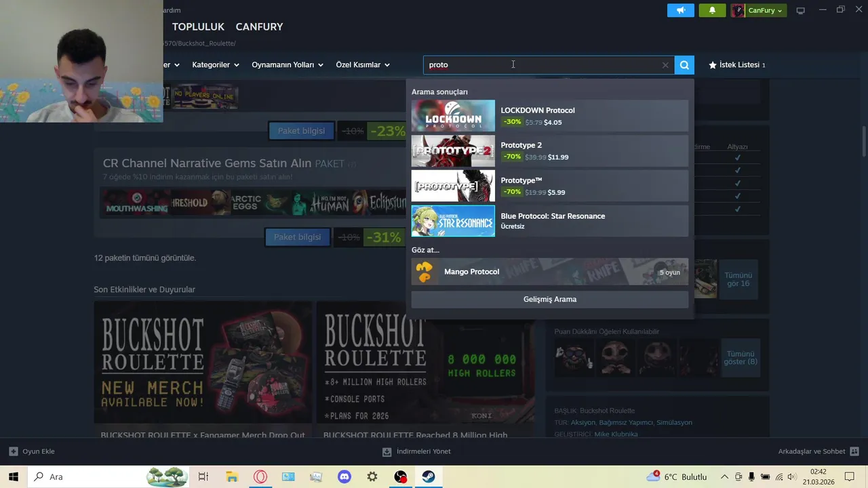The image size is (868, 488).
Task: Expand the Oynamanın Yolları menu
Action: click(x=288, y=65)
